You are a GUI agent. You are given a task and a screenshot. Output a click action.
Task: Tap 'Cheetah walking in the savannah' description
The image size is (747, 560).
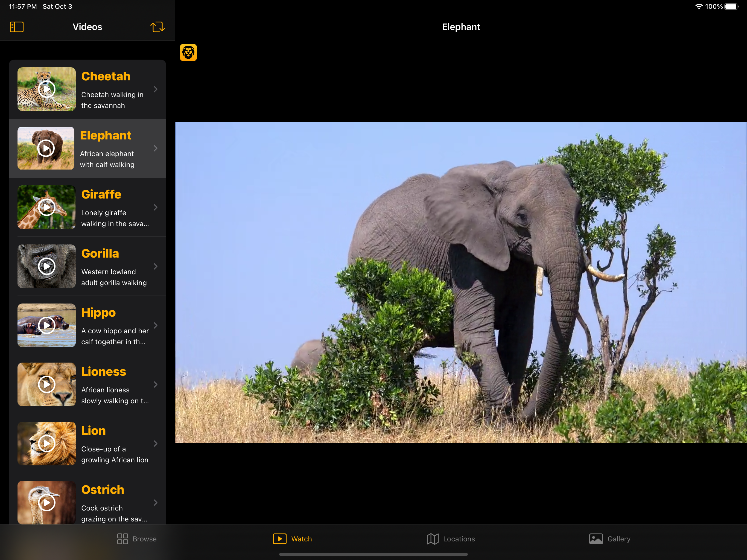point(112,100)
